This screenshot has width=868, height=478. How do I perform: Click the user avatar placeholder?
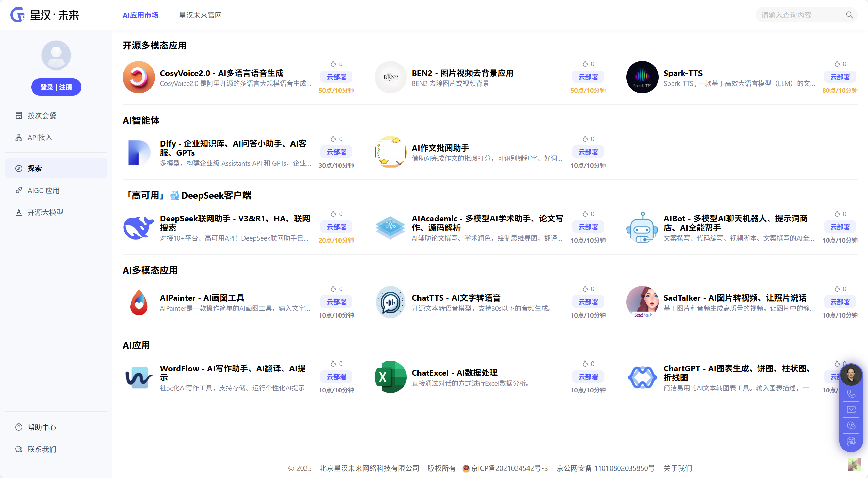pos(56,55)
